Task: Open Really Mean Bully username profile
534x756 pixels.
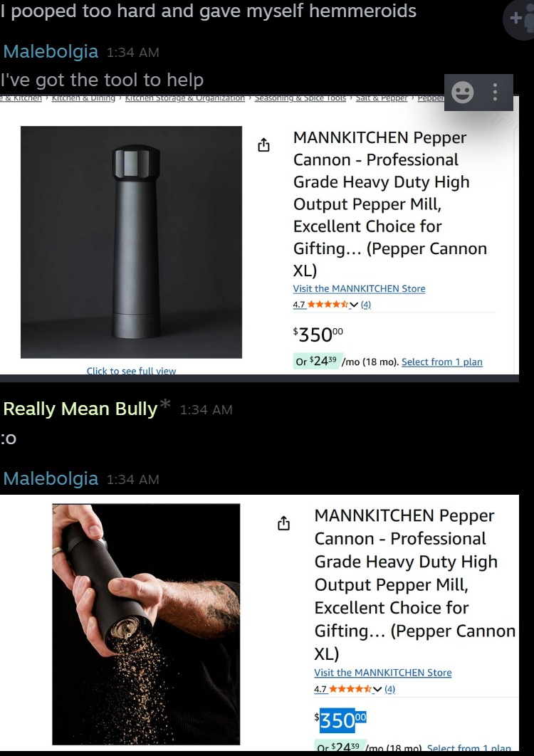Action: click(x=80, y=409)
